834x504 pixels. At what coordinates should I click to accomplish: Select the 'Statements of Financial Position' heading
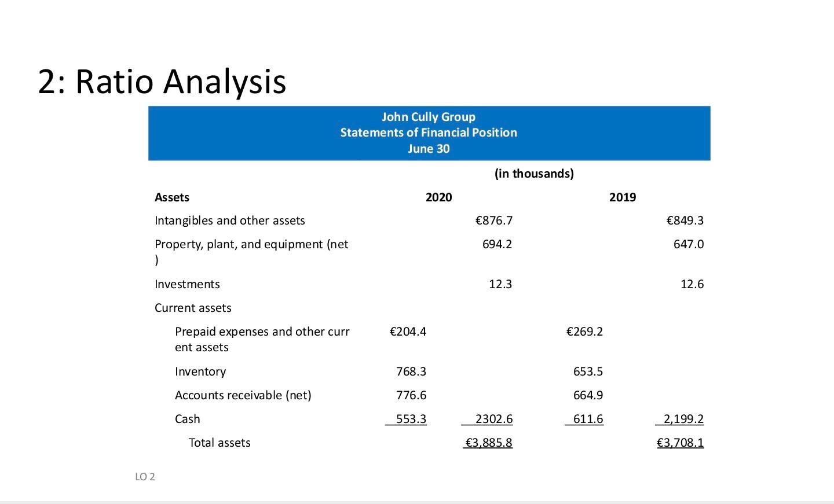(429, 133)
